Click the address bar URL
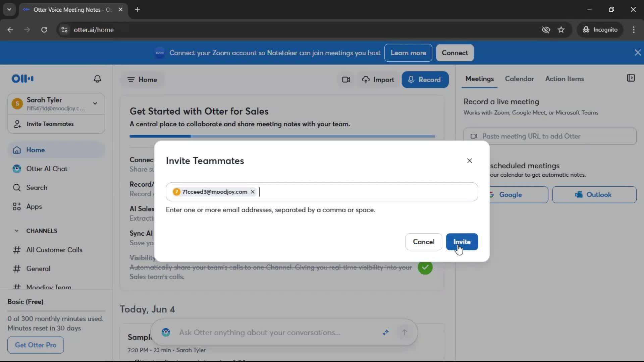Image resolution: width=644 pixels, height=362 pixels. pyautogui.click(x=94, y=30)
